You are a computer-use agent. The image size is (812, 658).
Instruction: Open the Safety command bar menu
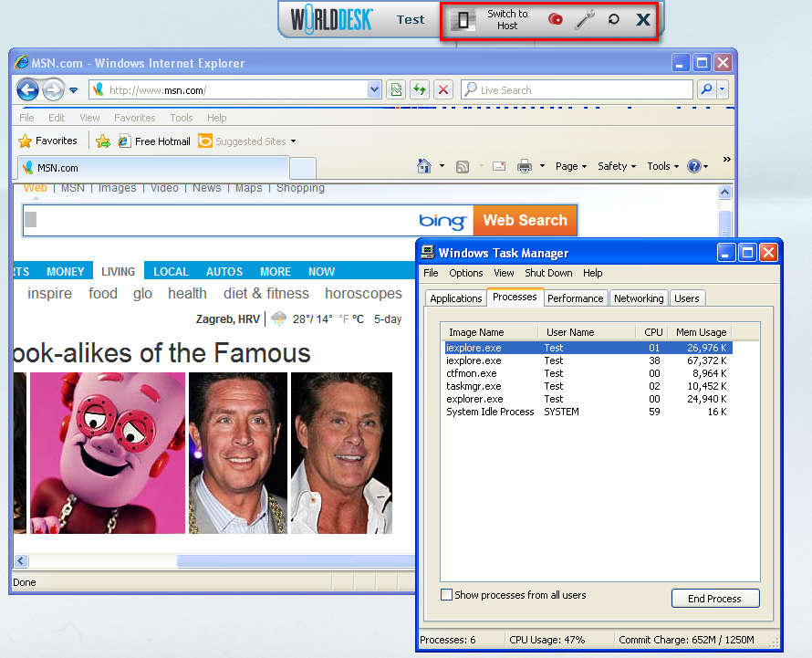click(617, 166)
